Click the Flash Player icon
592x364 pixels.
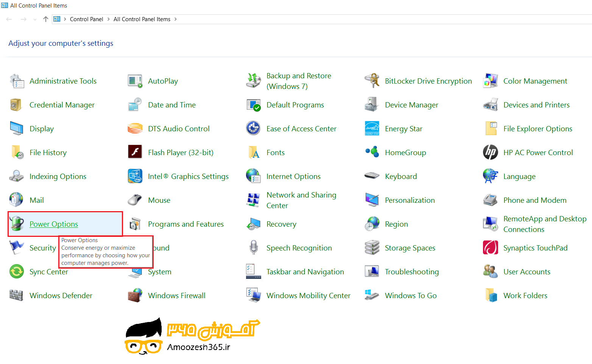[x=135, y=152]
